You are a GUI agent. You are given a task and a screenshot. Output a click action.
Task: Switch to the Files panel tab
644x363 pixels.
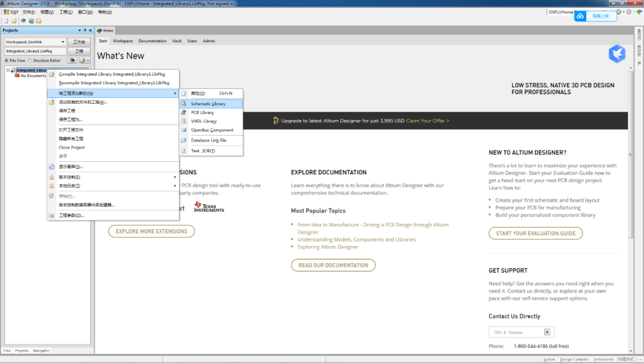7,350
